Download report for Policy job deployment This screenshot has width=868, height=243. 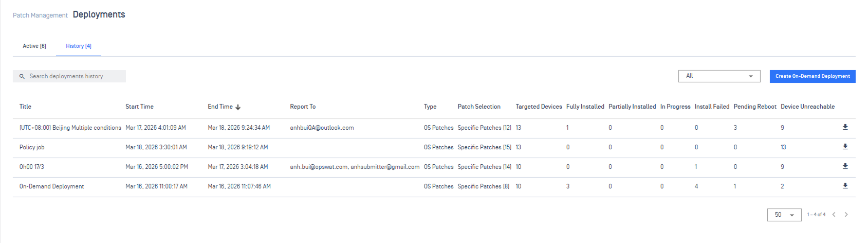pos(845,147)
